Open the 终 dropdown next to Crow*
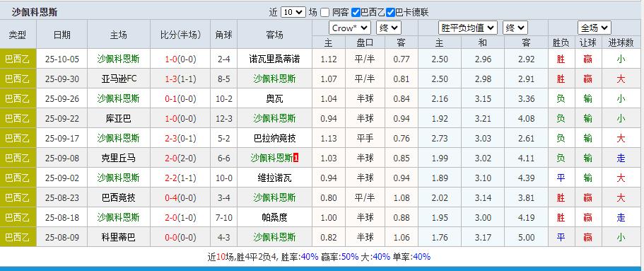644x271 pixels. point(389,28)
